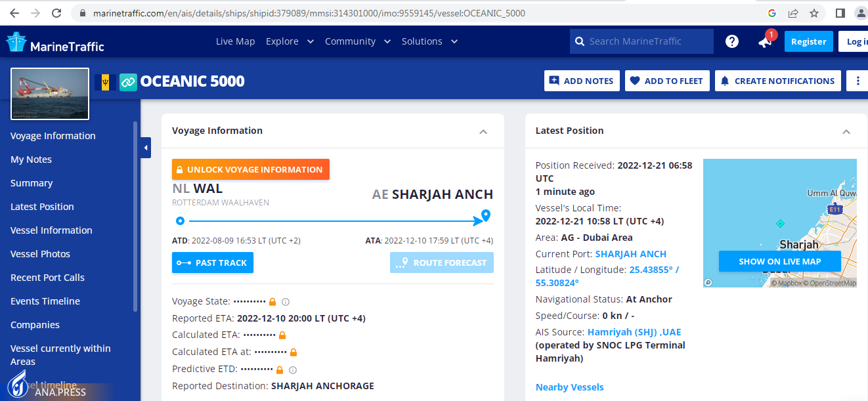The height and width of the screenshot is (401, 868).
Task: Click the info icon next to Voyage State
Action: 286,302
